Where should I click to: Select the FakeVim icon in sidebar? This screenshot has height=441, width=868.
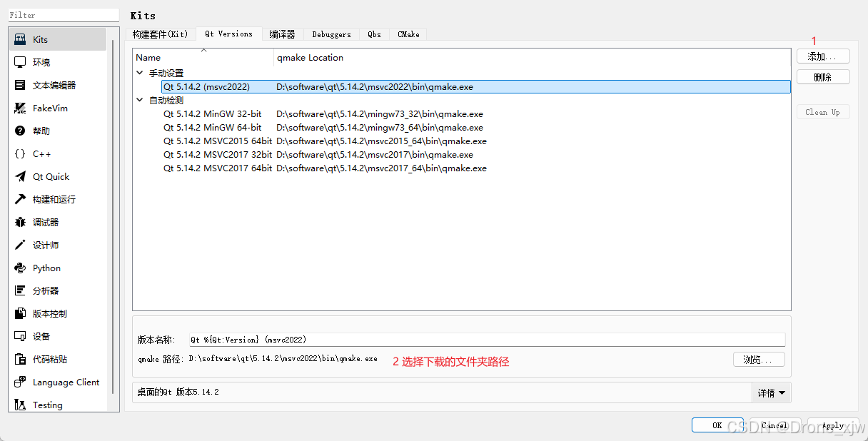pos(20,108)
